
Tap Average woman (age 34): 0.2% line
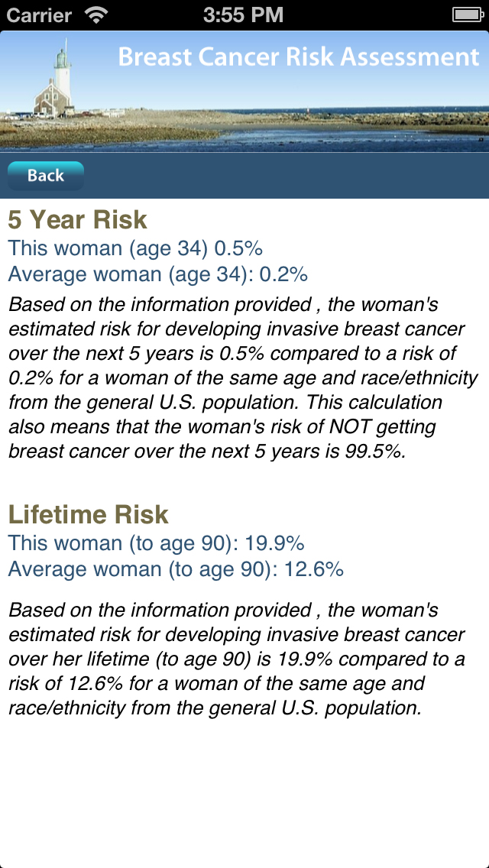158,274
